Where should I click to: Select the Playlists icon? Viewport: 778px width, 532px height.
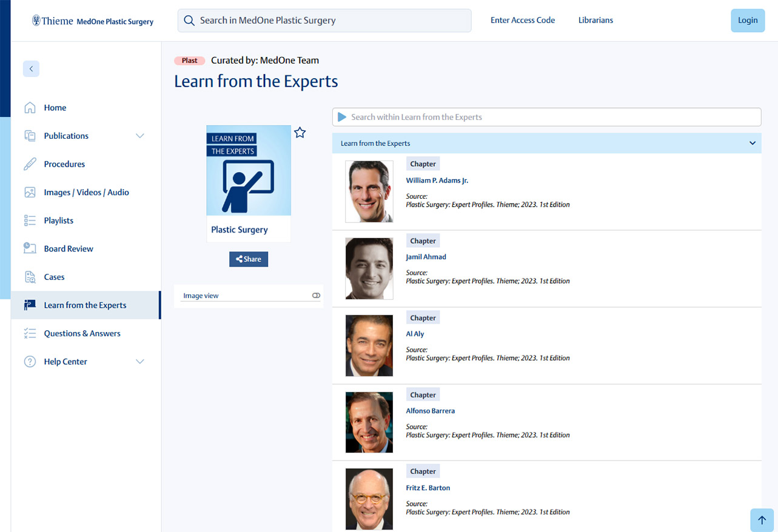pyautogui.click(x=30, y=220)
